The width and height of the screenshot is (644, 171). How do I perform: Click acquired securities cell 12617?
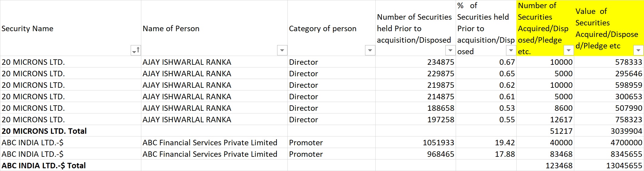(x=545, y=120)
